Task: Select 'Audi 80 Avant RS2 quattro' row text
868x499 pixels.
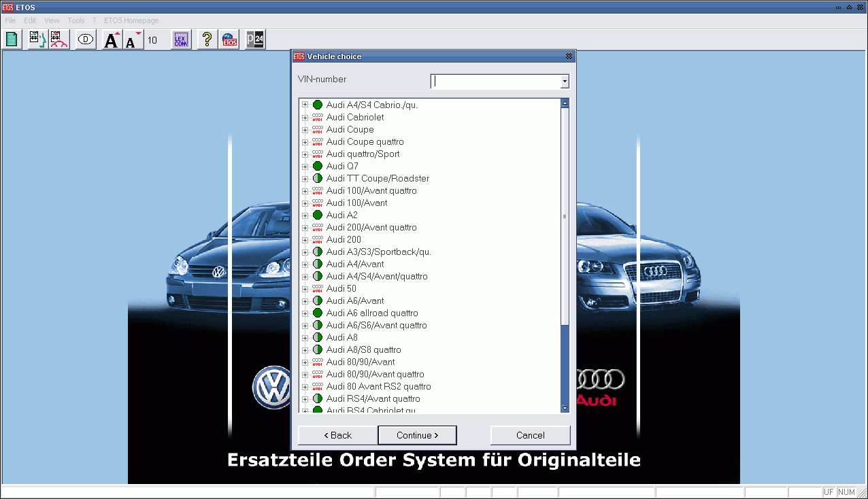Action: tap(378, 386)
